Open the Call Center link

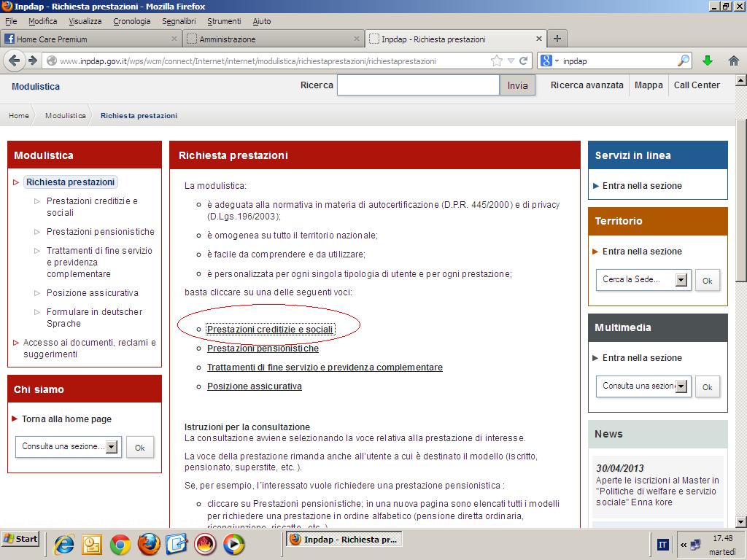[x=697, y=85]
